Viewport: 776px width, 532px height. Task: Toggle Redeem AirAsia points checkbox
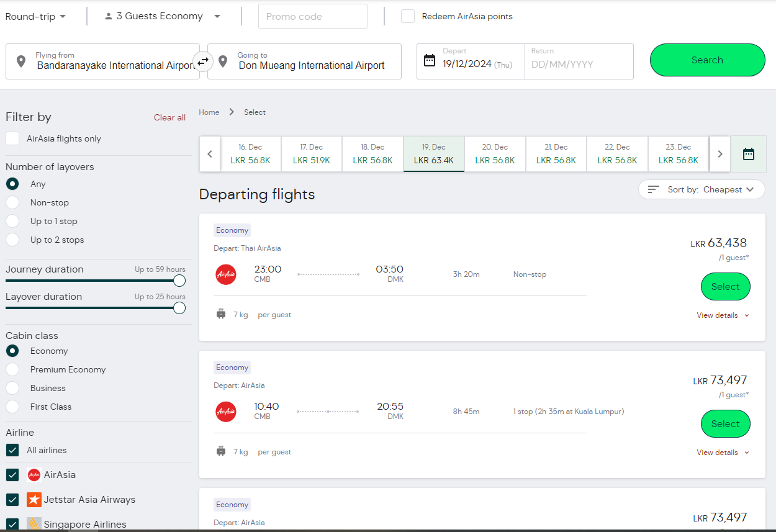[x=408, y=16]
